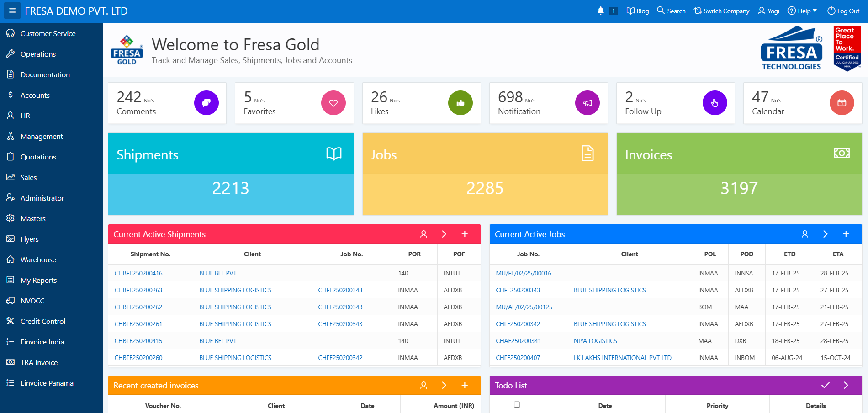
Task: Open Management menu
Action: tap(51, 136)
